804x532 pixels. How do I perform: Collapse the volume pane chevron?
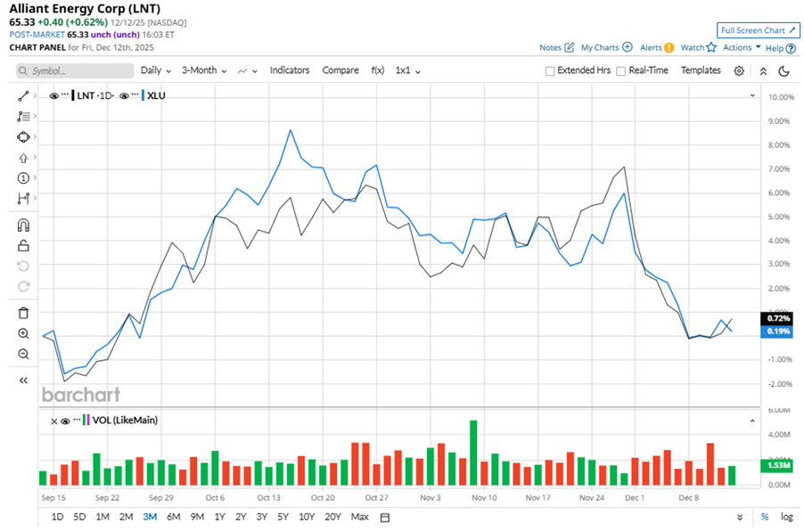752,421
